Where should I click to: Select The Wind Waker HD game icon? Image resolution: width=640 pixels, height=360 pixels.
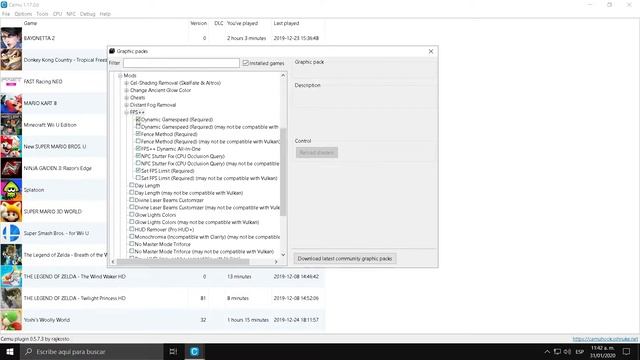pyautogui.click(x=11, y=276)
